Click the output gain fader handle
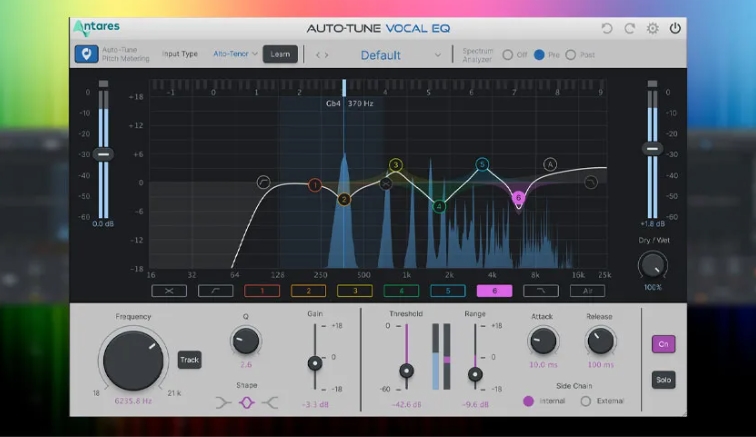756x437 pixels. (652, 149)
